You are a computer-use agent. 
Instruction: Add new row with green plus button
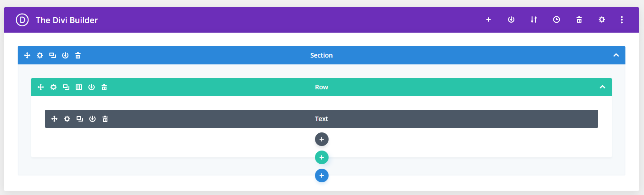(322, 157)
